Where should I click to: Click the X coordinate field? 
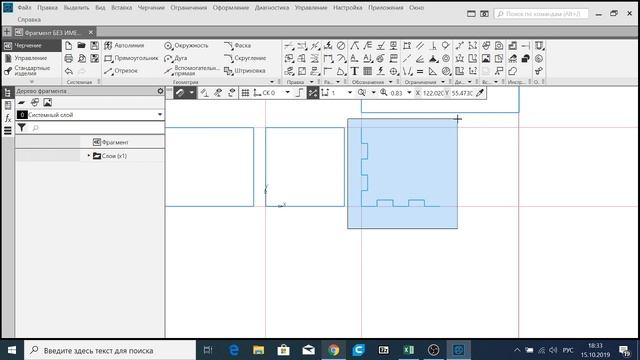433,93
